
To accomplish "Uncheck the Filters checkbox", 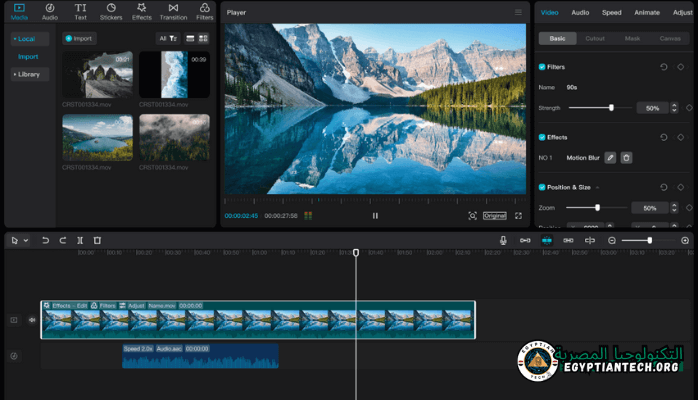I will [542, 67].
